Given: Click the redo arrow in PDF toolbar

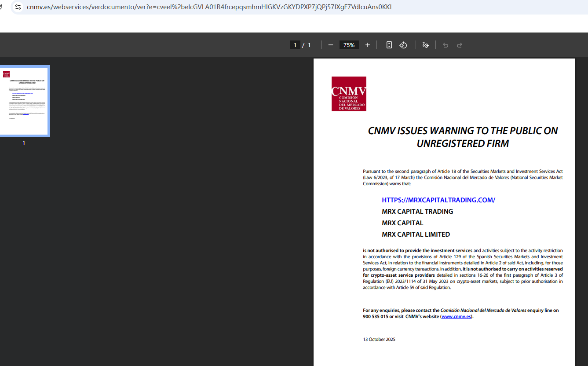Looking at the screenshot, I should coord(460,45).
